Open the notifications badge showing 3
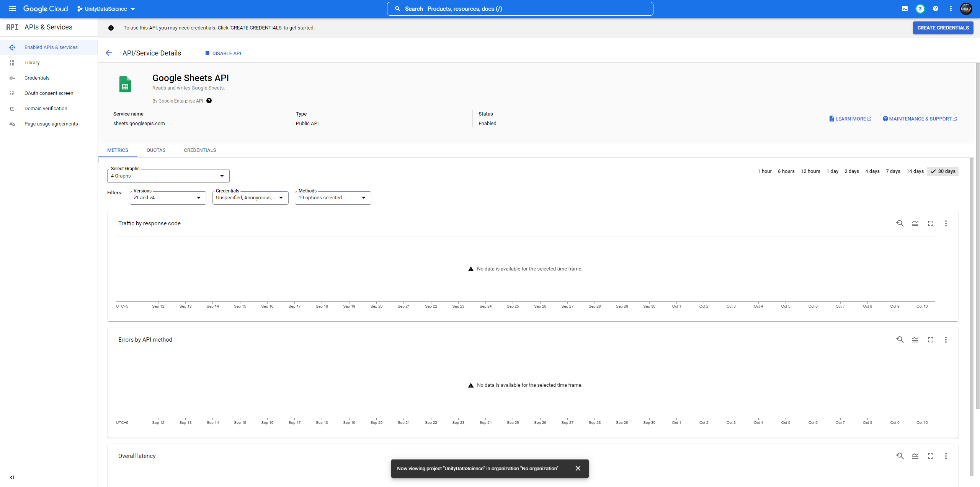The image size is (980, 487). [920, 8]
